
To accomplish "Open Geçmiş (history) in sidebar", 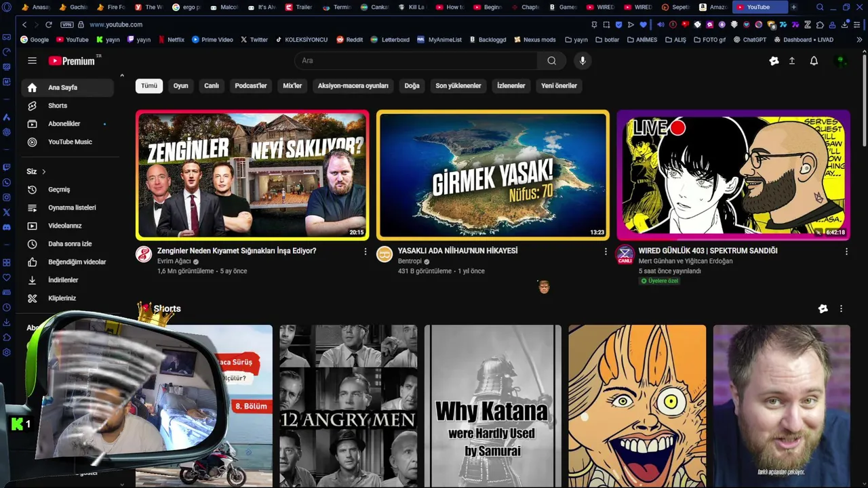I will pos(68,189).
